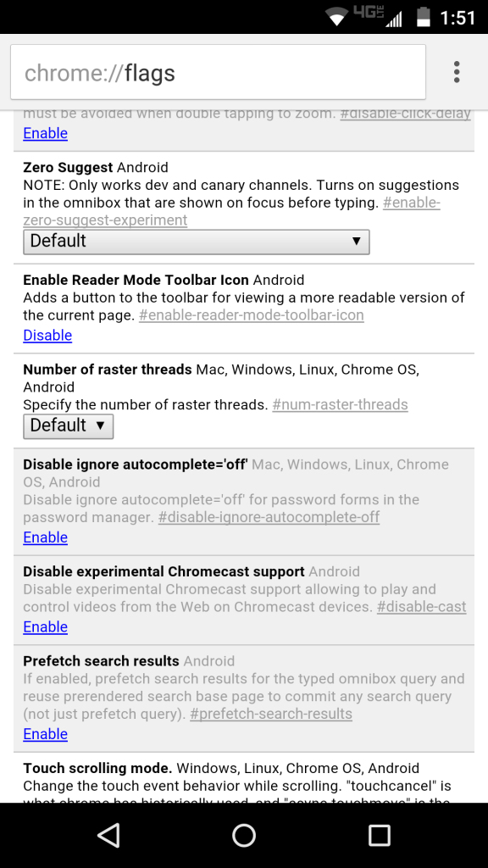Tap the clock showing 1:51
This screenshot has height=868, width=488.
point(457,18)
